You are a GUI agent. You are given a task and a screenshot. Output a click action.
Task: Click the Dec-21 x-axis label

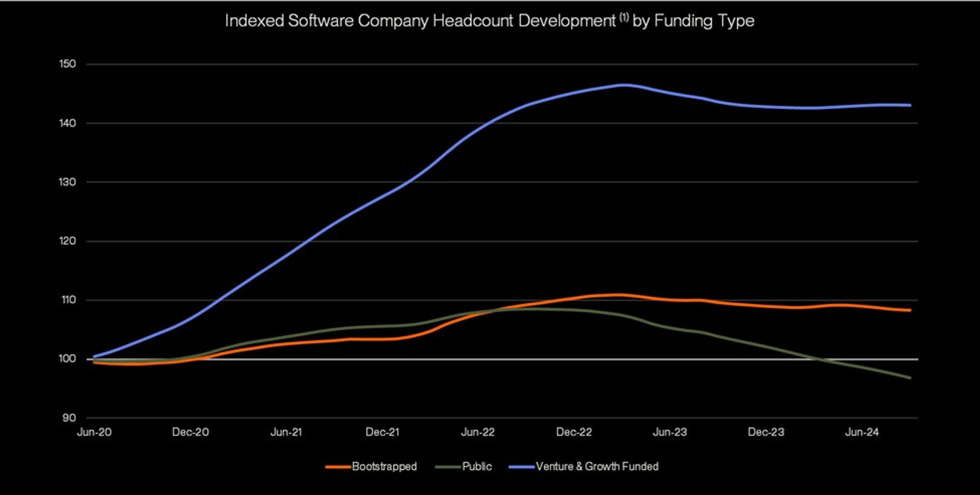(x=382, y=432)
